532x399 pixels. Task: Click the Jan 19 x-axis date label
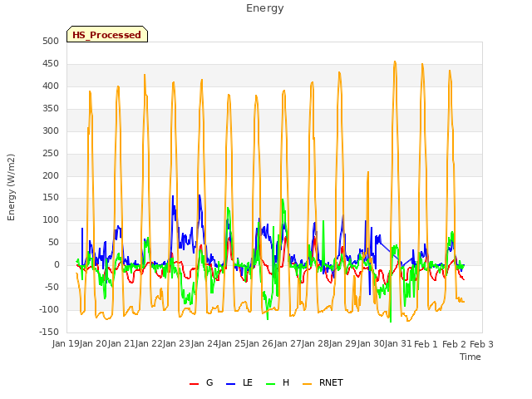(66, 343)
